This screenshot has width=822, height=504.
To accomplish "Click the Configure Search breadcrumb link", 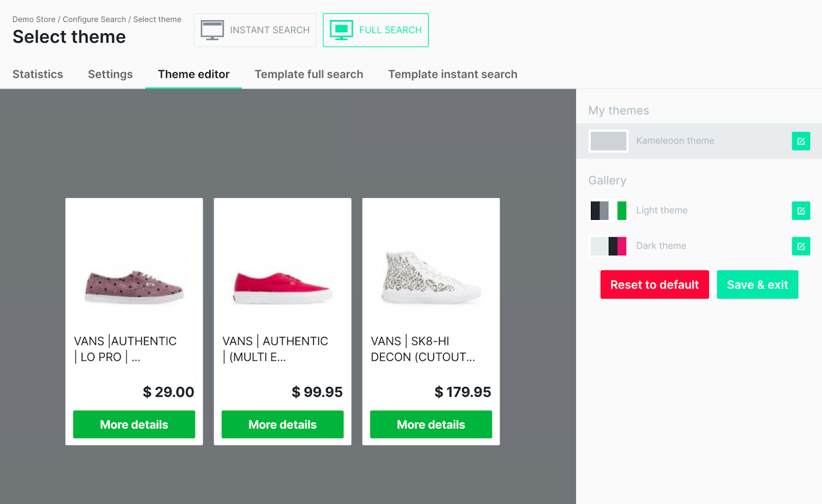I will click(94, 20).
